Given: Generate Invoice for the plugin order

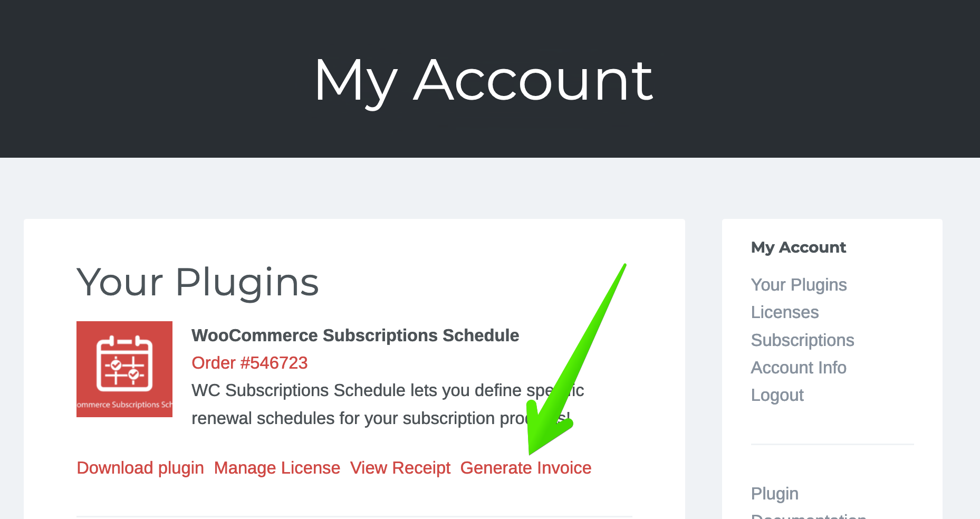Looking at the screenshot, I should coord(525,468).
